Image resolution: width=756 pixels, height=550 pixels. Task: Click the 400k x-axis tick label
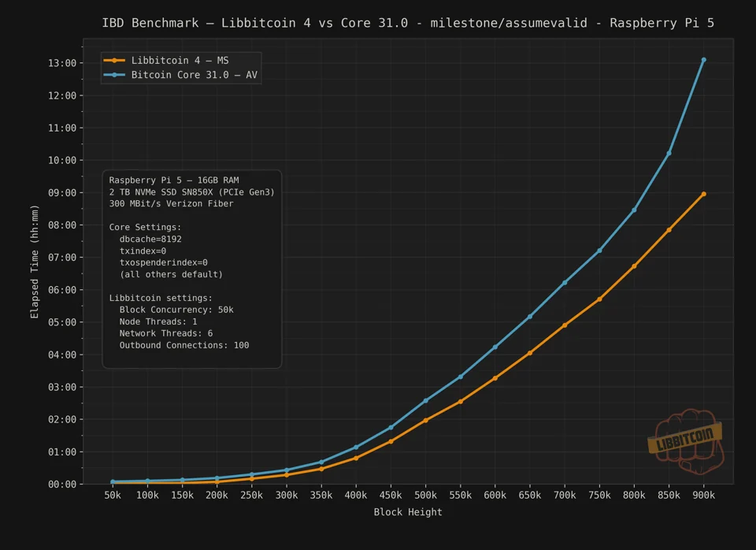pyautogui.click(x=356, y=496)
